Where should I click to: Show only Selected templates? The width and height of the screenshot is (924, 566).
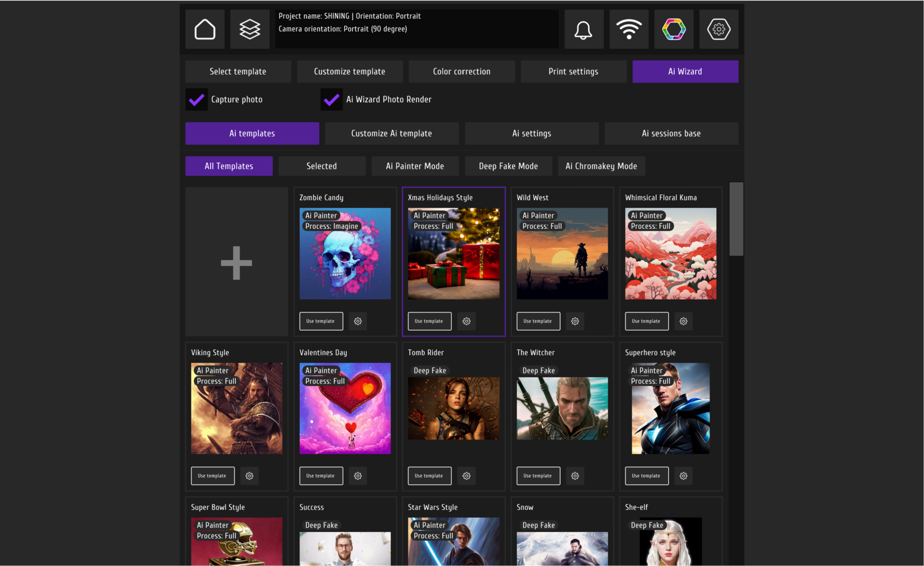(322, 166)
